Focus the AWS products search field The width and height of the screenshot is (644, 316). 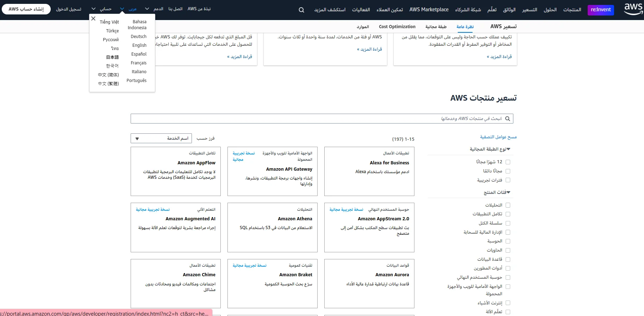322,119
